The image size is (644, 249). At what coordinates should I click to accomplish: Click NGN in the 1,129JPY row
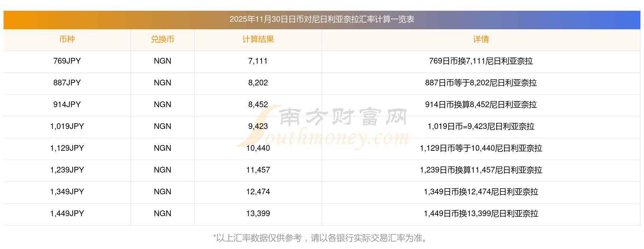point(162,148)
